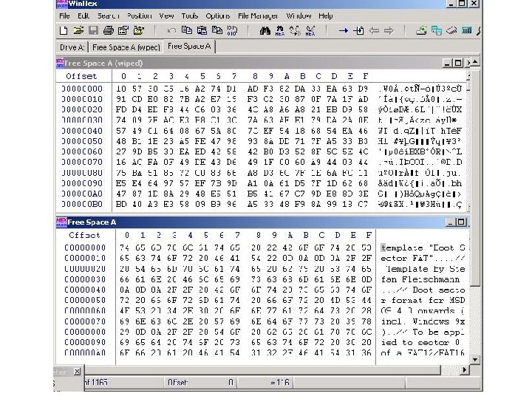Click the horizontal scrollbar right arrow
The image size is (532, 399).
click(464, 370)
